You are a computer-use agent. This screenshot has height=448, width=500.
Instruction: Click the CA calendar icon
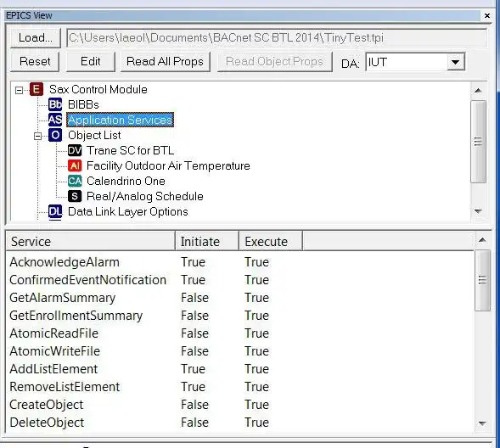tap(75, 181)
